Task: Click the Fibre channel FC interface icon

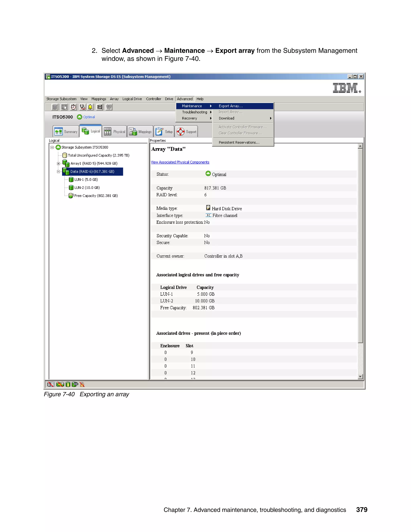Action: point(209,215)
